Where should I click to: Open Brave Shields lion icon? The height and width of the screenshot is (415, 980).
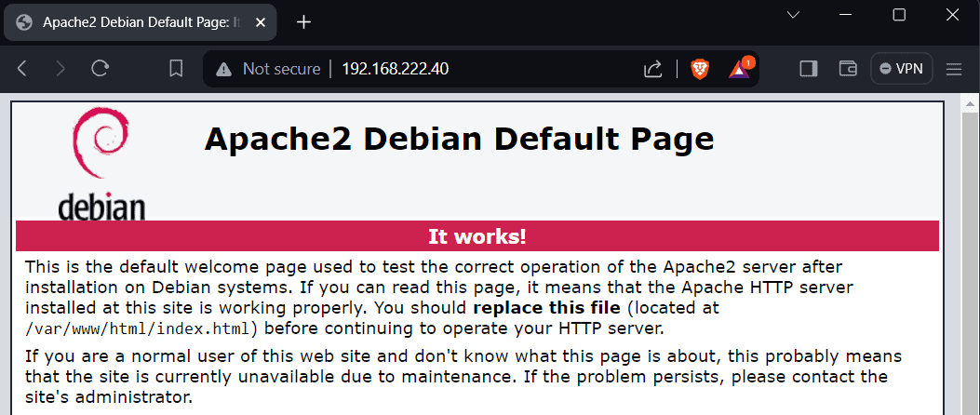(699, 68)
